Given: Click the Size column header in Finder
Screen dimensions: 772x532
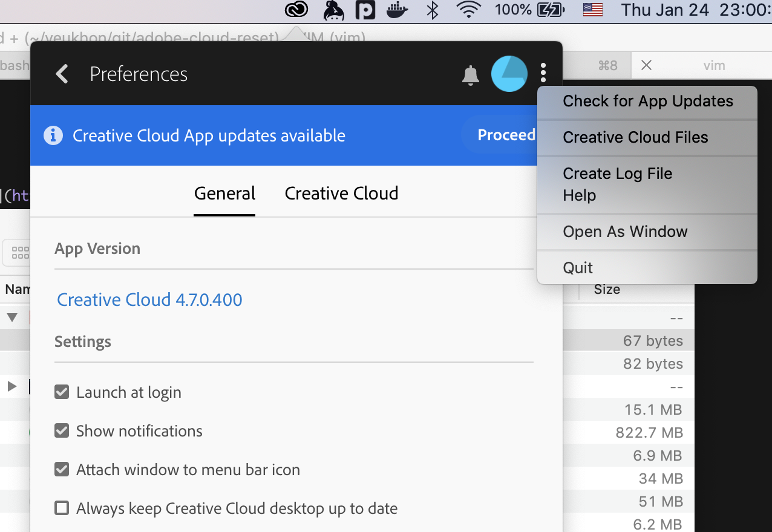Looking at the screenshot, I should pyautogui.click(x=607, y=290).
